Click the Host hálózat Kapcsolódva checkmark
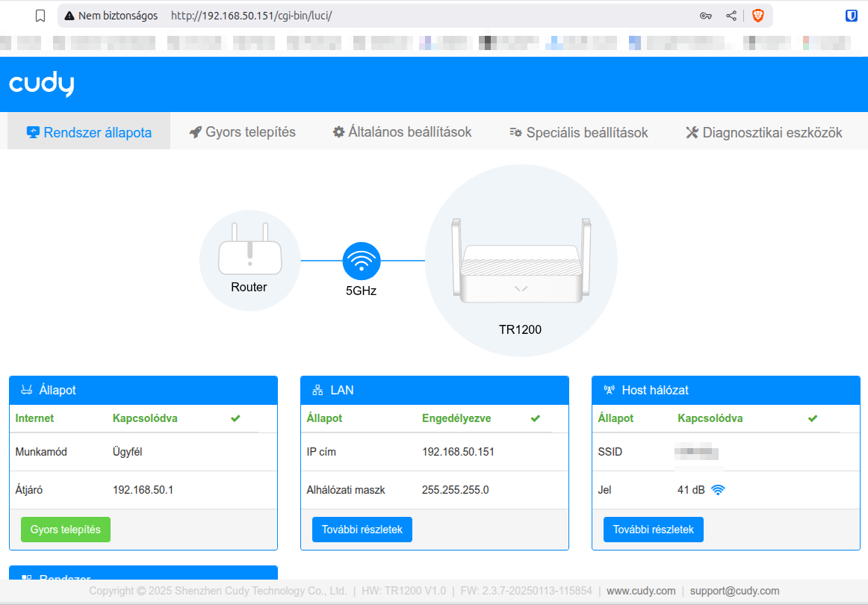 click(813, 418)
